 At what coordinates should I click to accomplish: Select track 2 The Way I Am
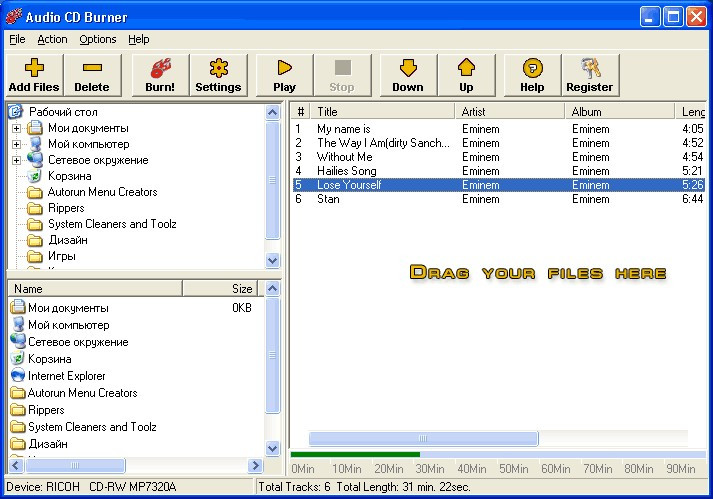498,143
